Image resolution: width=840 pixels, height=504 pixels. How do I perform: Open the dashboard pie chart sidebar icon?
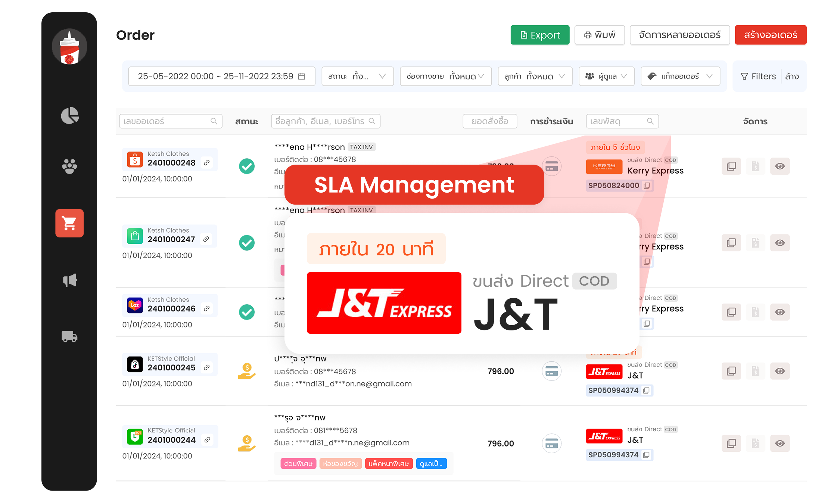point(70,116)
